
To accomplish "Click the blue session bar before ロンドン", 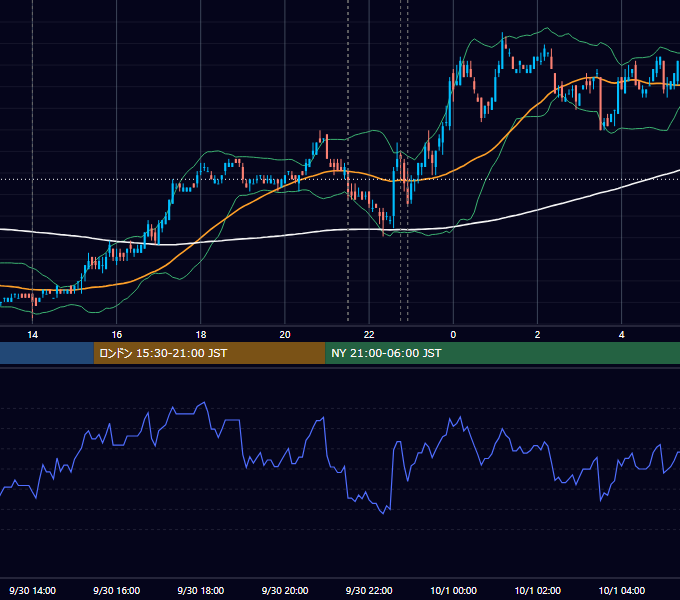I will (47, 353).
